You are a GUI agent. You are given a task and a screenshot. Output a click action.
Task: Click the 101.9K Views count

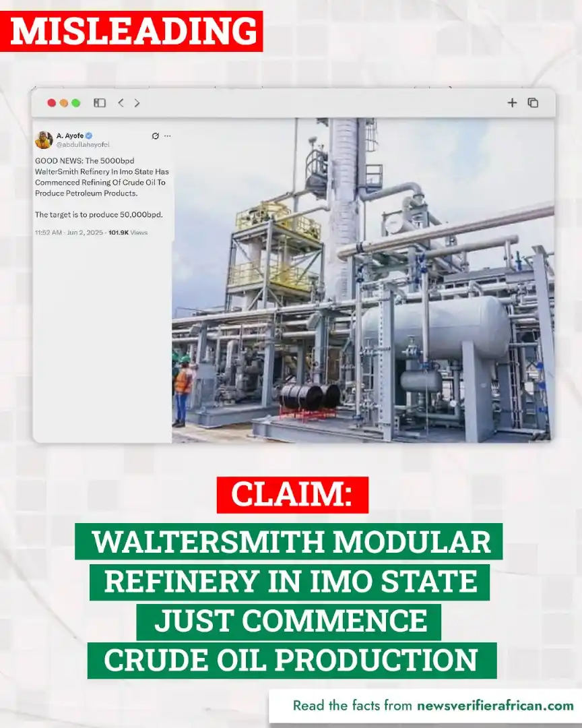(x=128, y=232)
